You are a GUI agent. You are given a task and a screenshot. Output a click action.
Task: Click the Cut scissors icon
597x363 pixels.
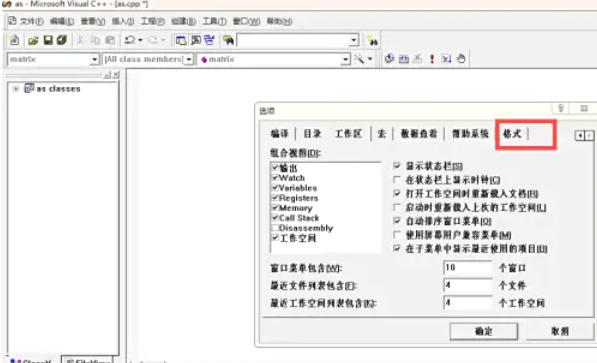(x=80, y=40)
